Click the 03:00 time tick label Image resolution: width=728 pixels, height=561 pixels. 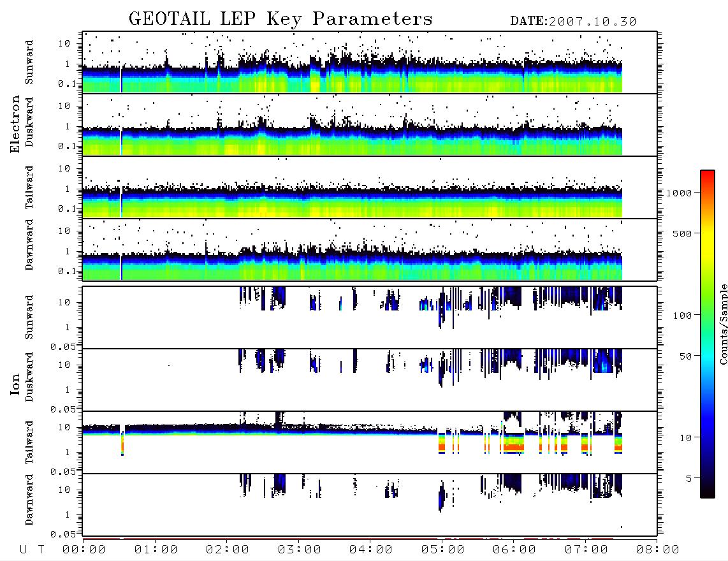[300, 550]
